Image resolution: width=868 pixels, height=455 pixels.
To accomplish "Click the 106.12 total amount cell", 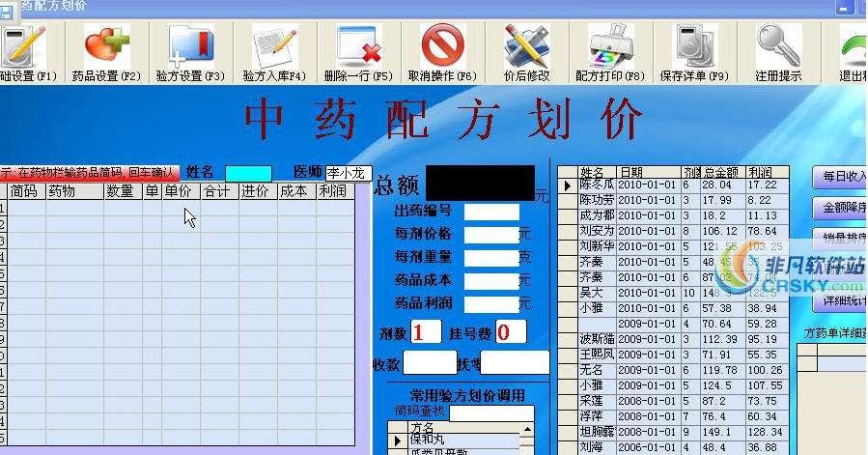I will click(723, 231).
